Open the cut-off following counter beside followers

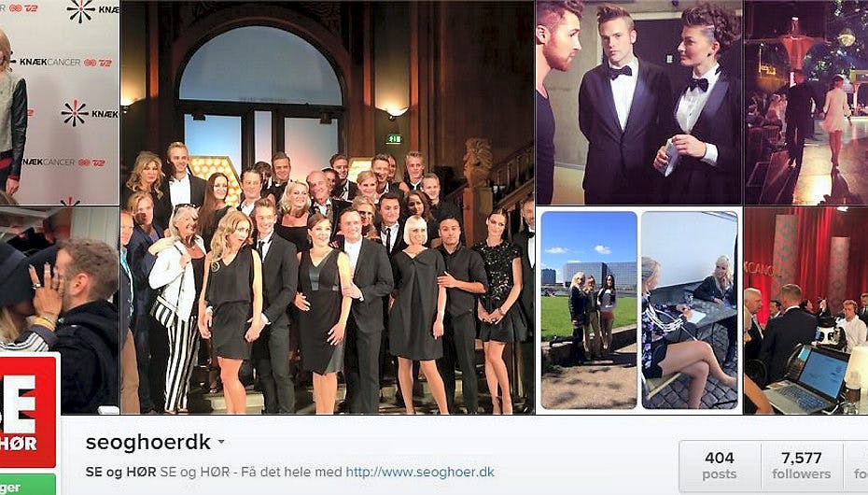pyautogui.click(x=856, y=466)
